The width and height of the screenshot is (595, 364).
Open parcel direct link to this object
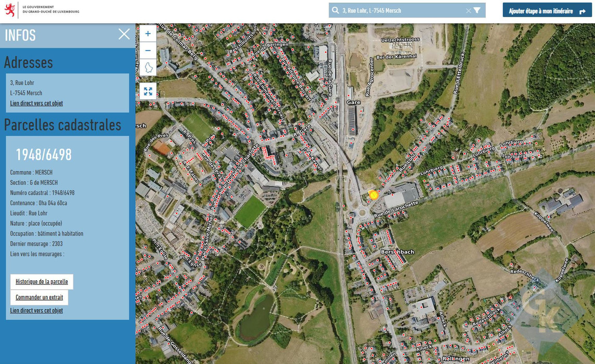click(36, 311)
